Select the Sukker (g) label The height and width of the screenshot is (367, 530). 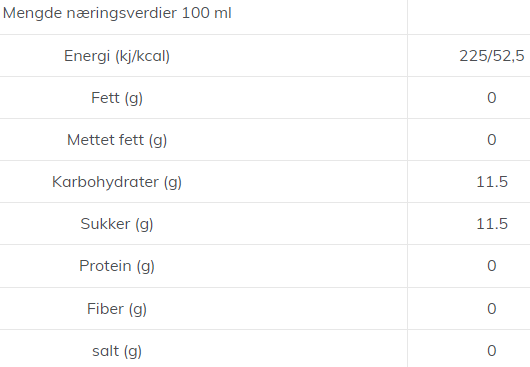click(117, 224)
